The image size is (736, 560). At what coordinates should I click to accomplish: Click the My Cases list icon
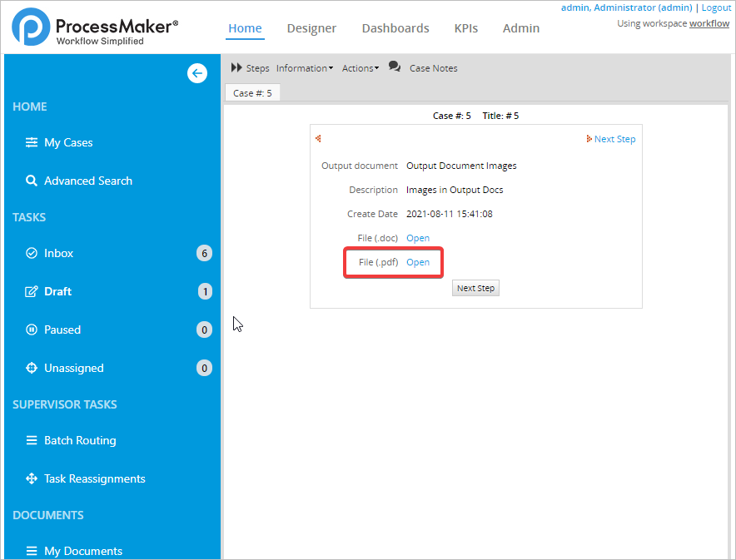32,142
